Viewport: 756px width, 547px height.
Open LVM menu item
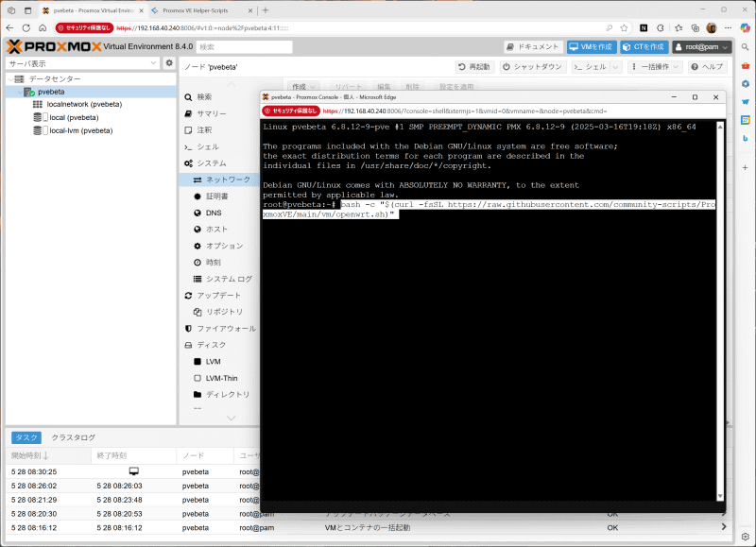pos(214,362)
